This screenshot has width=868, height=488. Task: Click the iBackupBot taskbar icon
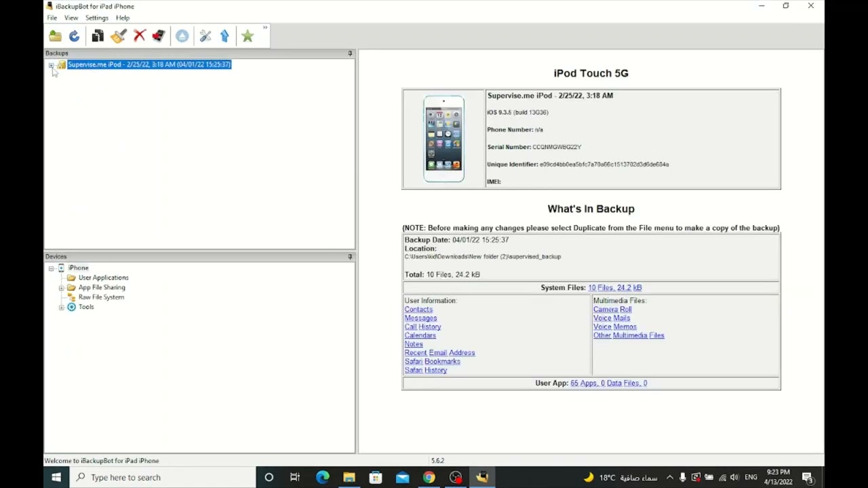(482, 477)
